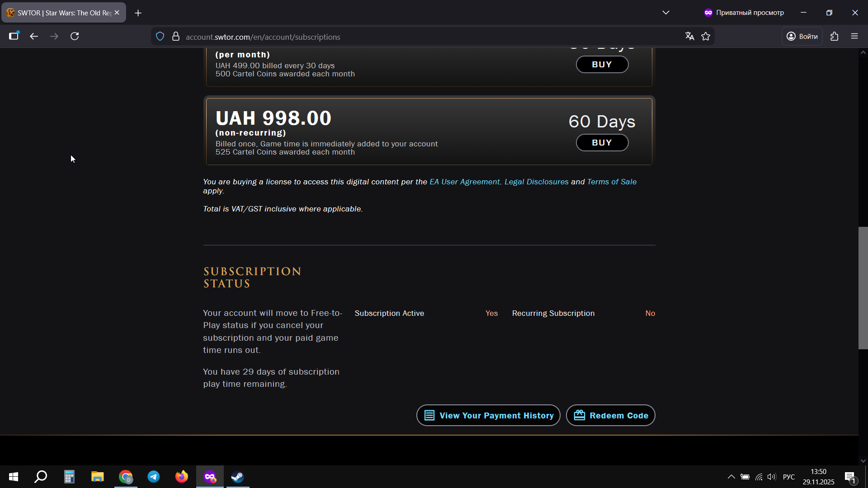This screenshot has width=868, height=488.
Task: Click View Your Payment History button
Action: click(488, 415)
